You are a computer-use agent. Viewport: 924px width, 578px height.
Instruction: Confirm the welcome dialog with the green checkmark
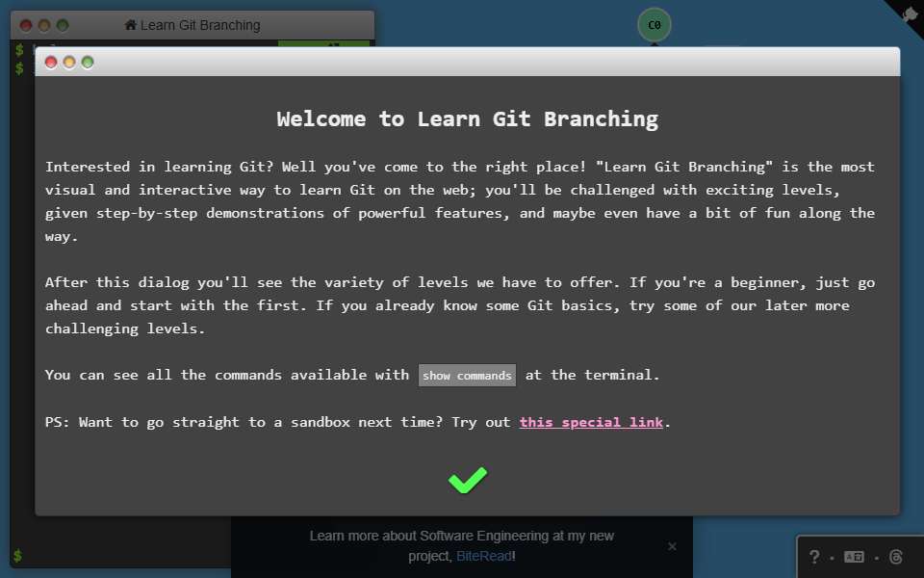tap(468, 480)
